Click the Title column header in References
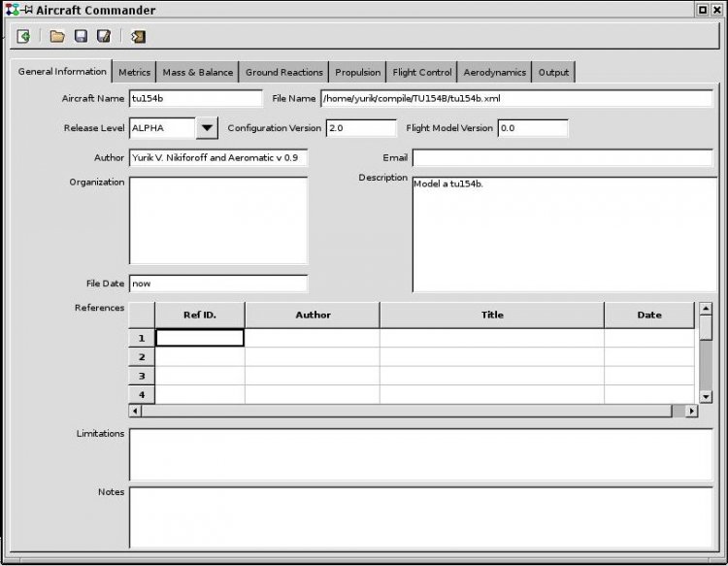Image resolution: width=728 pixels, height=566 pixels. click(x=491, y=315)
